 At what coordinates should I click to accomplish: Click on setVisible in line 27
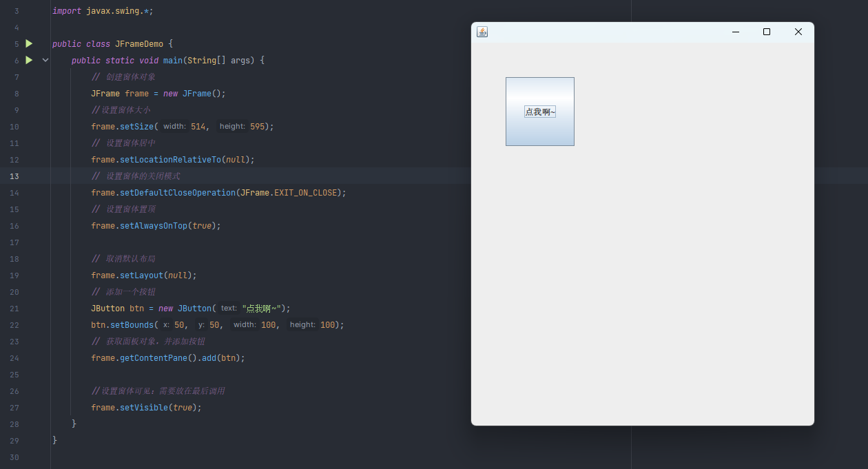click(144, 408)
